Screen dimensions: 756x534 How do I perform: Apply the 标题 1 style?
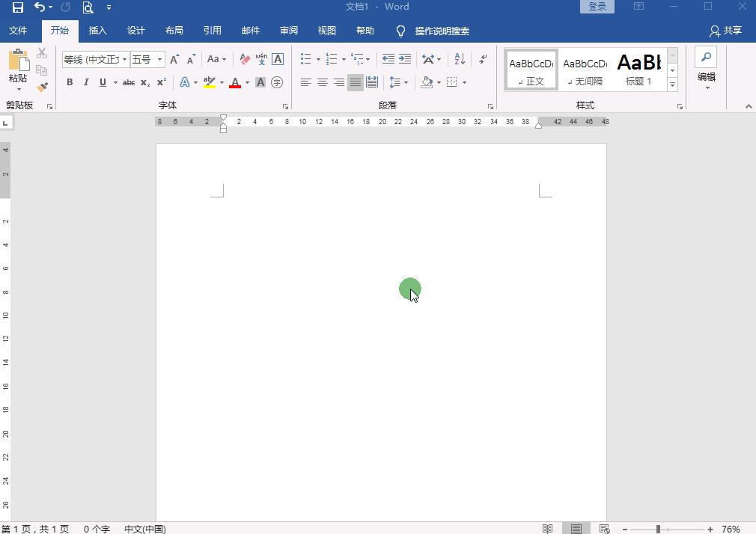point(638,70)
